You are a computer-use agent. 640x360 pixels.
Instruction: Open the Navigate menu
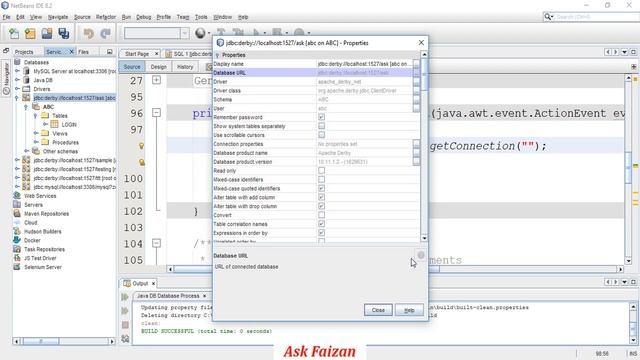[x=58, y=17]
